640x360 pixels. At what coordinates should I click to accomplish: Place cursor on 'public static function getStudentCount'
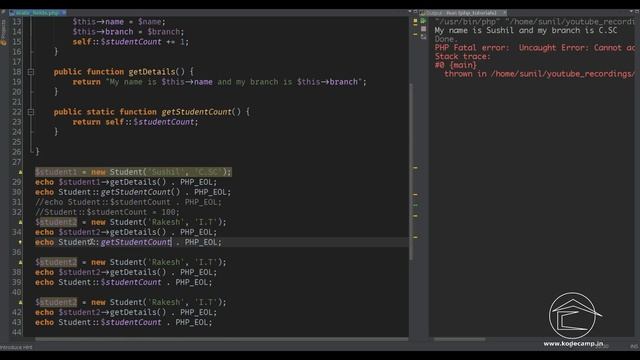pos(151,112)
